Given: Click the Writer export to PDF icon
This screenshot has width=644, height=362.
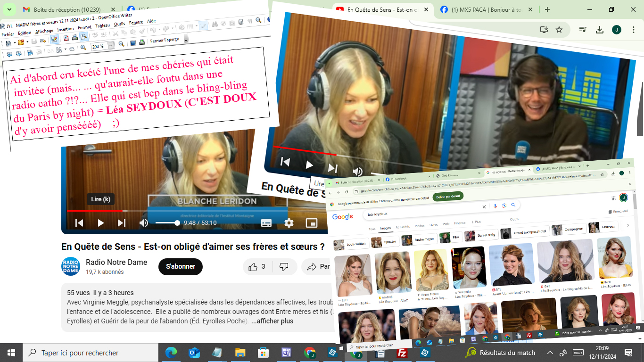Looking at the screenshot, I should click(x=66, y=38).
